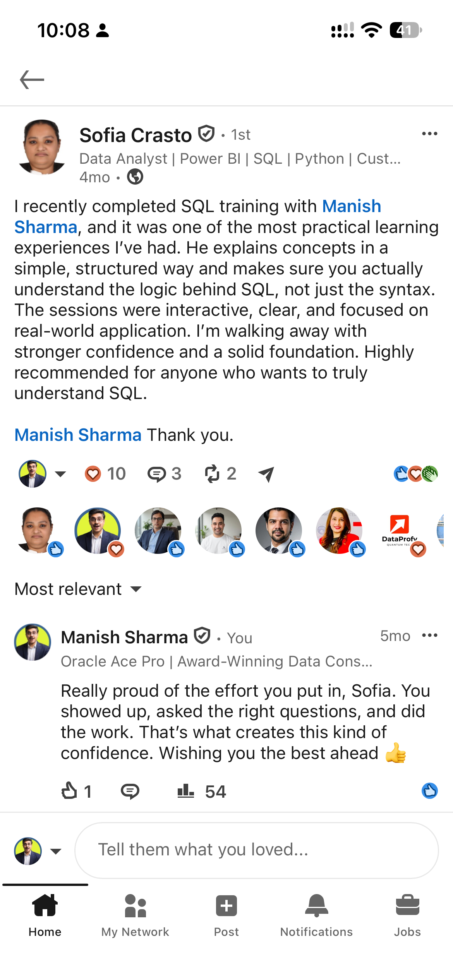Open DataProfy reactor thumbnail

point(400,531)
